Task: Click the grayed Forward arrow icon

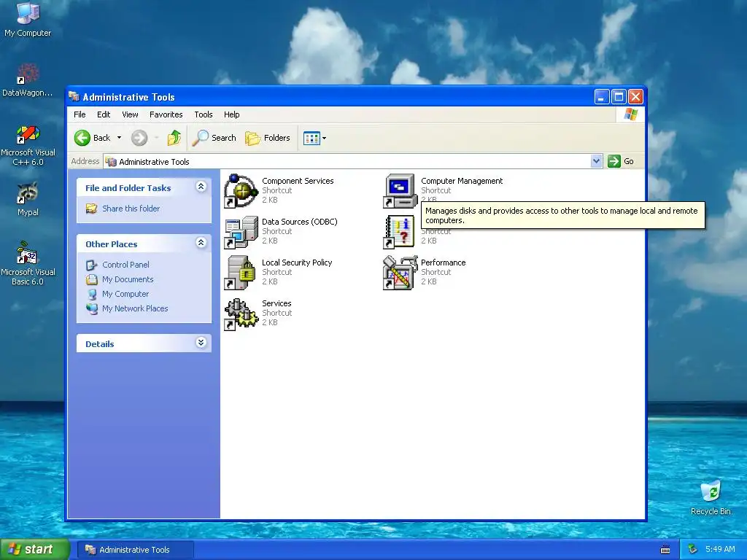Action: coord(139,138)
